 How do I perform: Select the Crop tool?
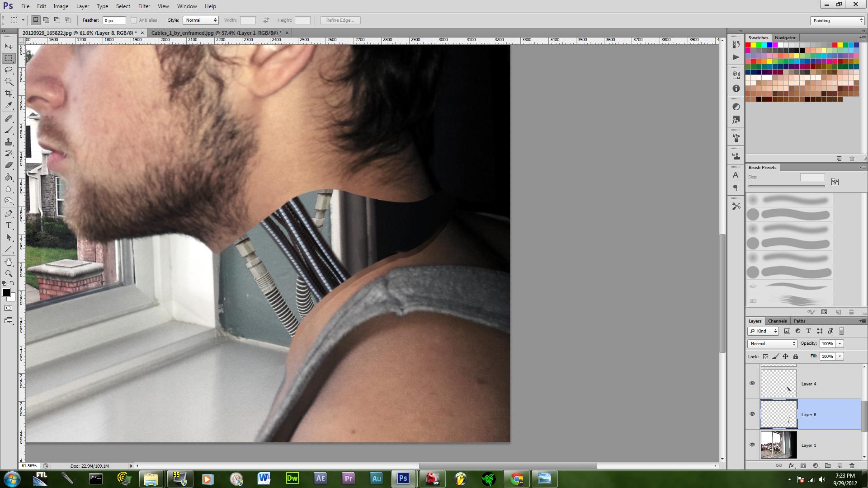[x=9, y=94]
